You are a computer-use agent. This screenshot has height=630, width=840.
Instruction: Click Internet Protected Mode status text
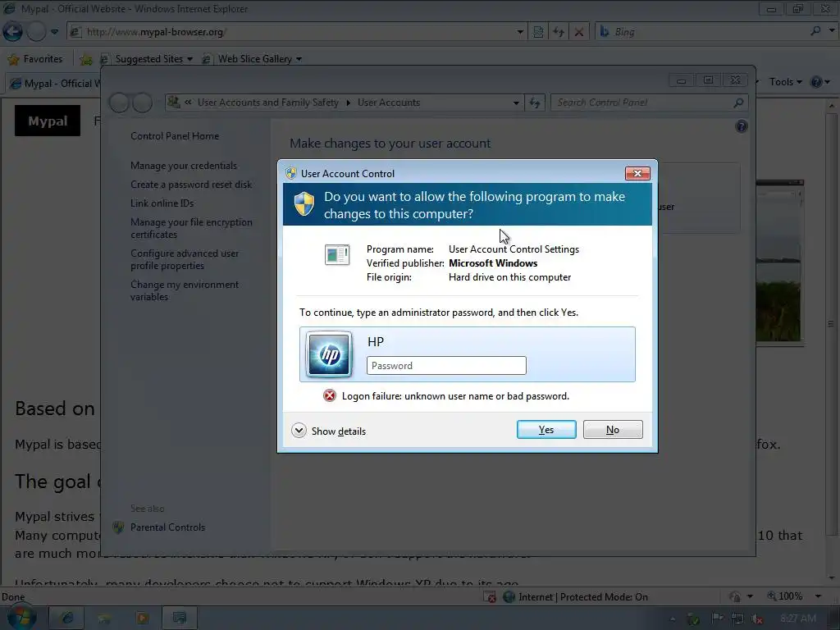[583, 597]
